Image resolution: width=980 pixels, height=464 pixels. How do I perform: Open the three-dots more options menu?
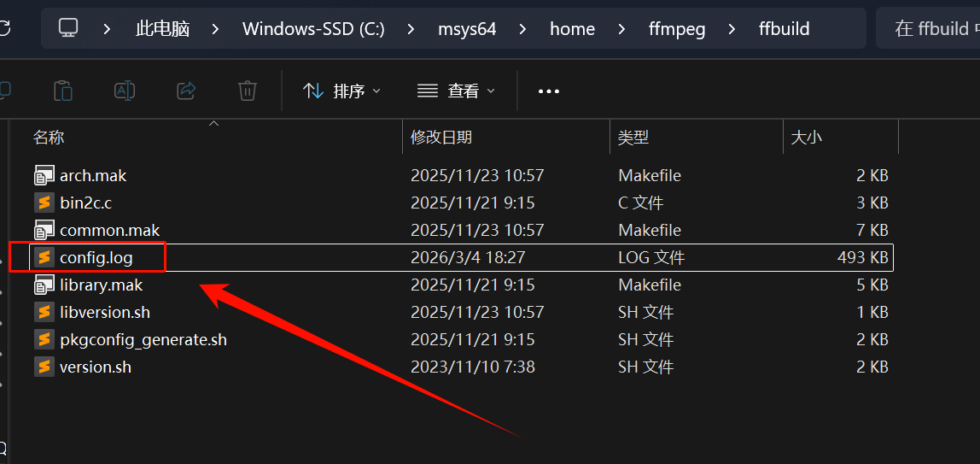[x=549, y=91]
